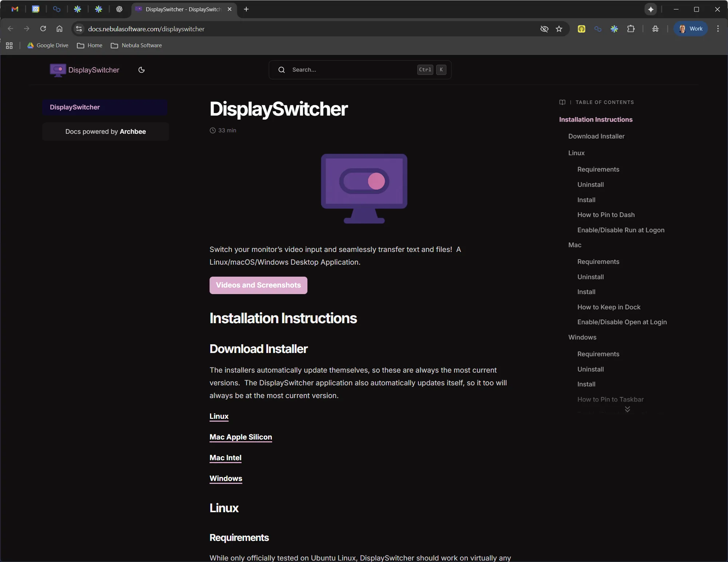Image resolution: width=728 pixels, height=562 pixels.
Task: Jump to Installation Instructions in contents
Action: (x=596, y=120)
